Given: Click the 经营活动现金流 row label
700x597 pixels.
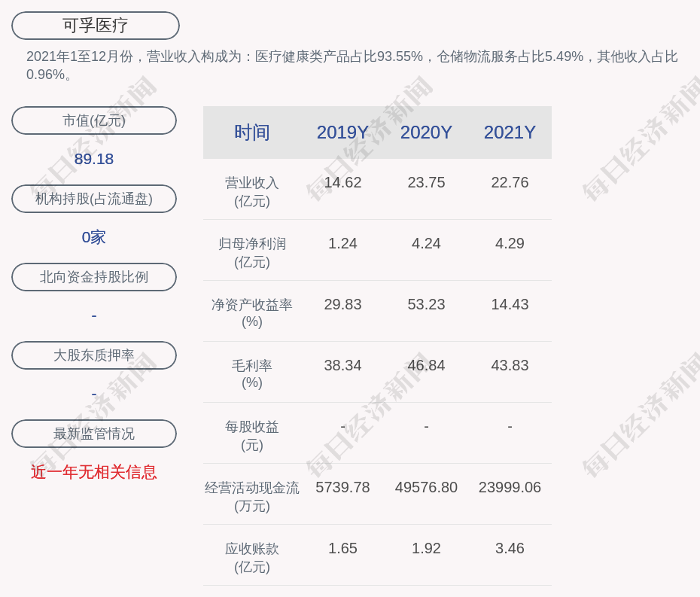Looking at the screenshot, I should (x=252, y=488).
